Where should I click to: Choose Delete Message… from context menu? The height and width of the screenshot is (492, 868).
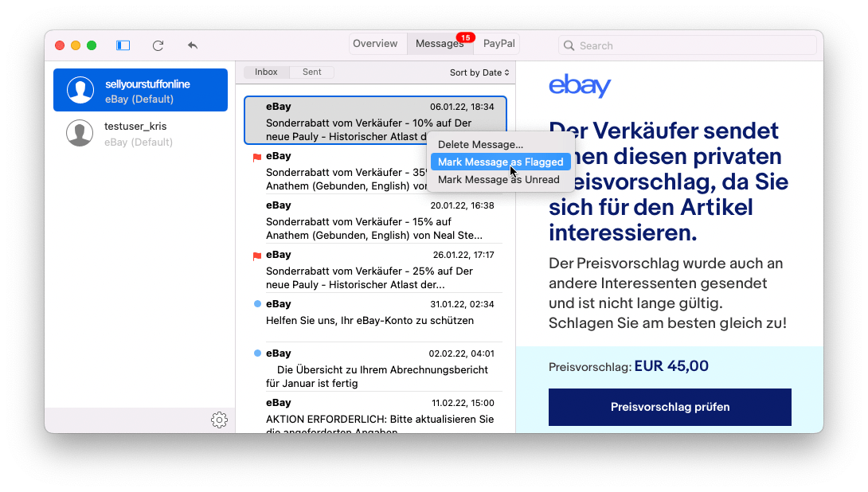[x=500, y=144]
